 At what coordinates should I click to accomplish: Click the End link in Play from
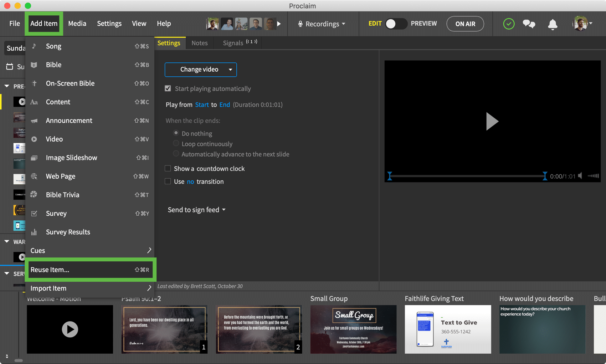click(x=225, y=104)
